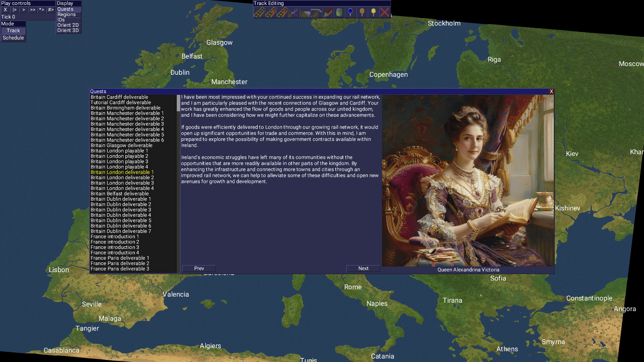Select the green storage tank tool
Image resolution: width=644 pixels, height=362 pixels.
coord(339,13)
